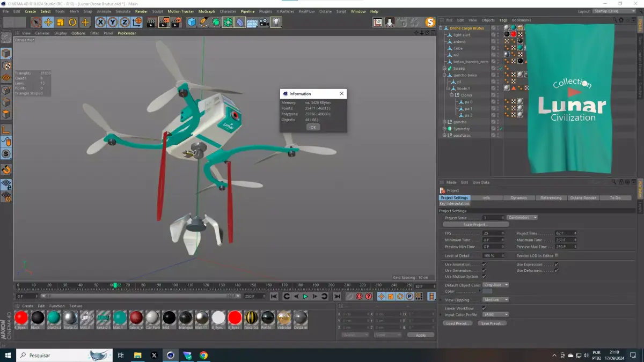Image resolution: width=644 pixels, height=362 pixels.
Task: Expand the Sweep object node
Action: (x=444, y=68)
